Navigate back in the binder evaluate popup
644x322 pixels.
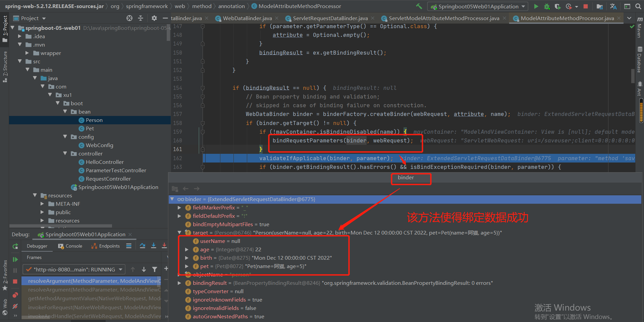pos(186,189)
